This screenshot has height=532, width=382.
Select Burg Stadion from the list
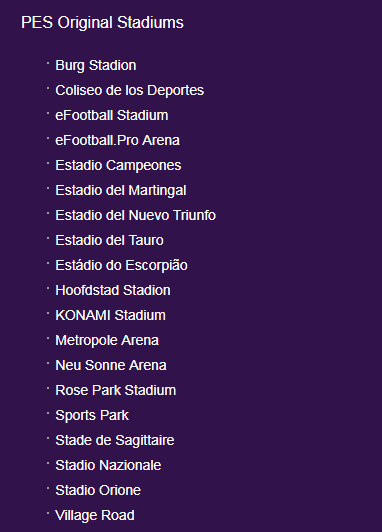(96, 65)
